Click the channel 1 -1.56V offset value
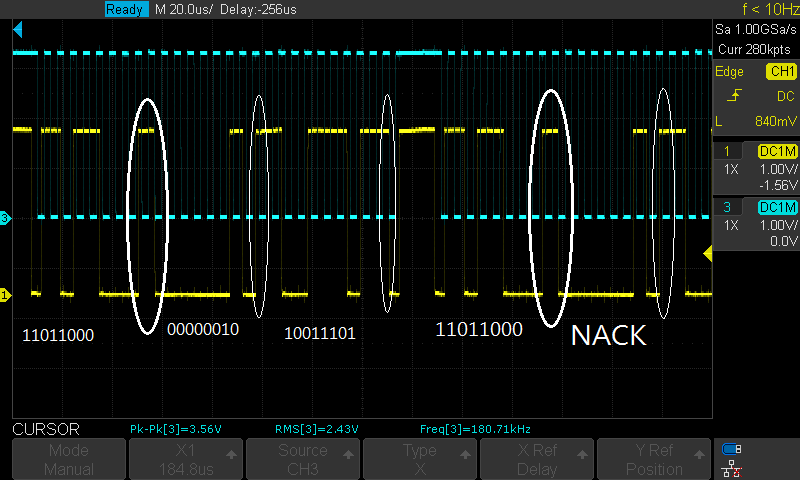Image resolution: width=800 pixels, height=480 pixels. pos(778,185)
